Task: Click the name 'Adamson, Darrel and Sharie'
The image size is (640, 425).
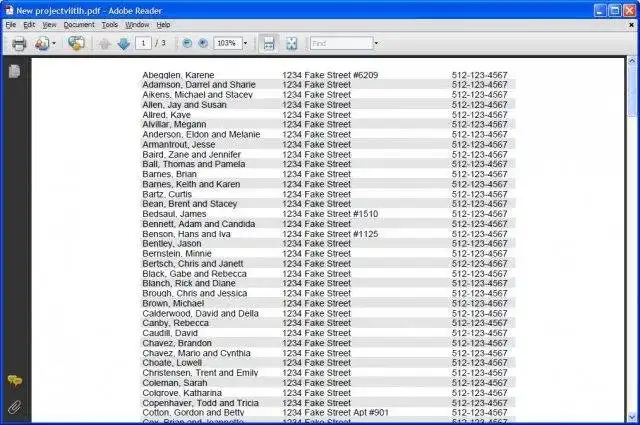Action: pyautogui.click(x=199, y=85)
